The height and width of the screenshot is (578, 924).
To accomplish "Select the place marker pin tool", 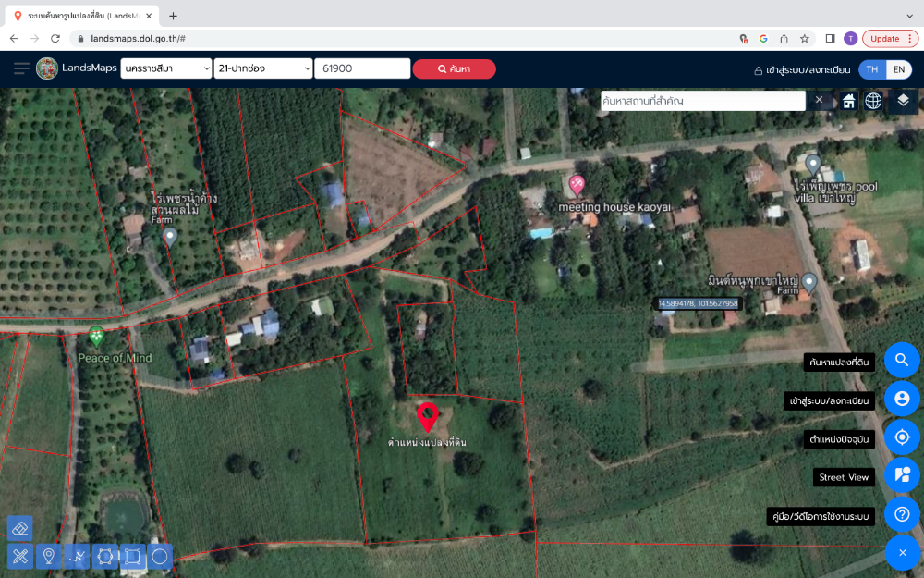I will [48, 556].
